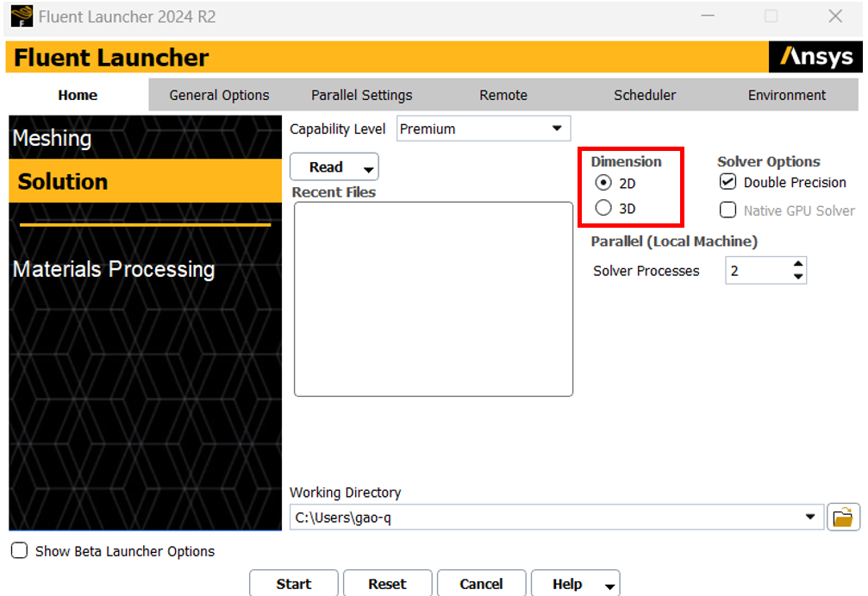This screenshot has height=596, width=868.
Task: Open the General Options tab
Action: [x=219, y=95]
